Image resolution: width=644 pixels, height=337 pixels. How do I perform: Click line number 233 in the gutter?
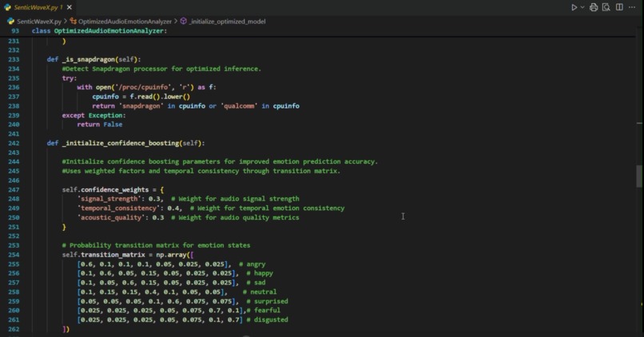click(14, 60)
